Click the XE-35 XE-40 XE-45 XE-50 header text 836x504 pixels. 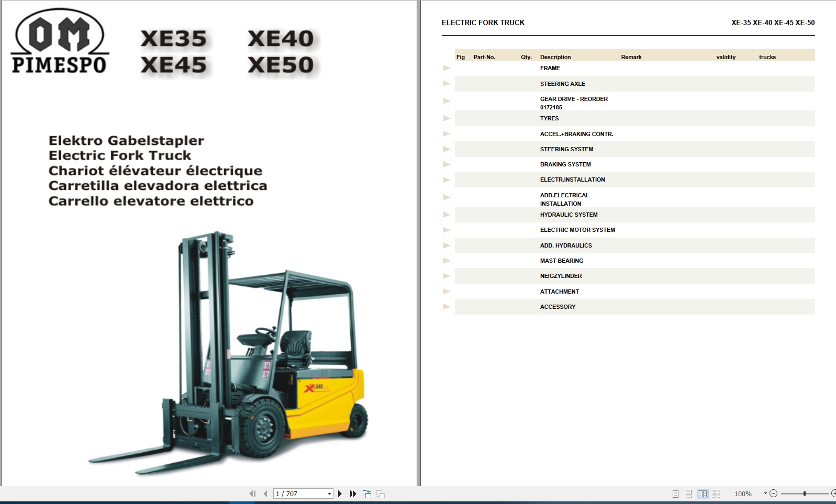point(773,23)
